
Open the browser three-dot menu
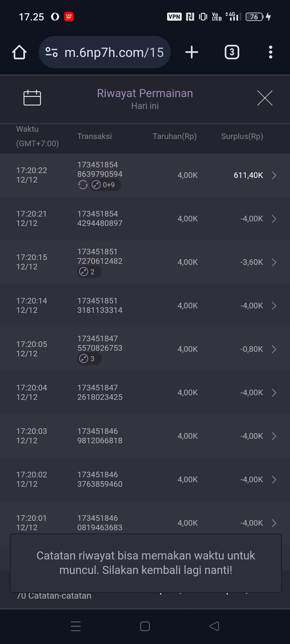coord(270,52)
